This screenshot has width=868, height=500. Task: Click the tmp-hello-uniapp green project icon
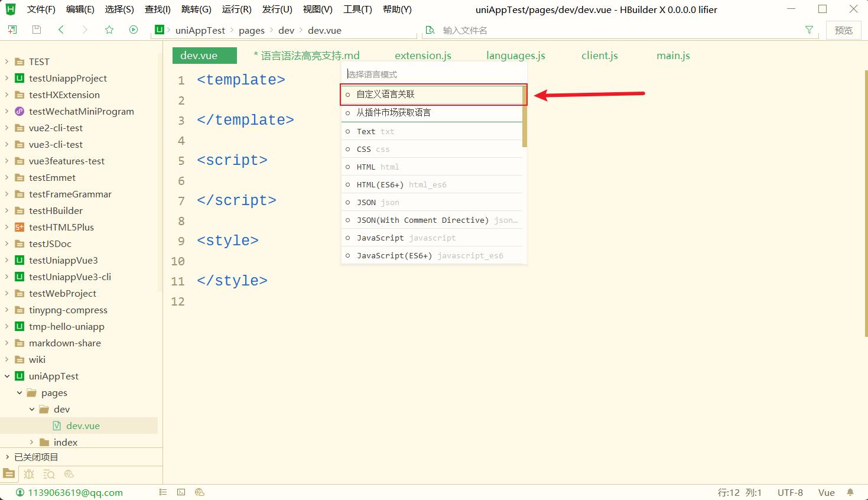(19, 326)
